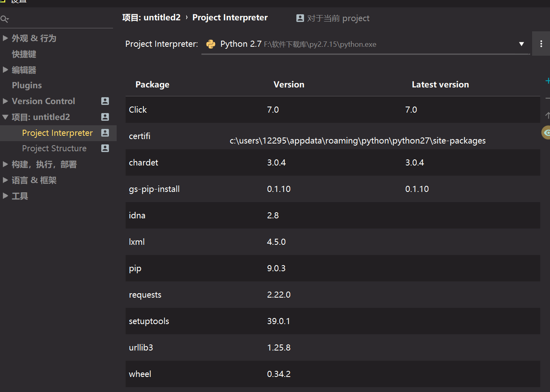The image size is (550, 392).
Task: Open the Project Interpreter dropdown
Action: point(521,44)
